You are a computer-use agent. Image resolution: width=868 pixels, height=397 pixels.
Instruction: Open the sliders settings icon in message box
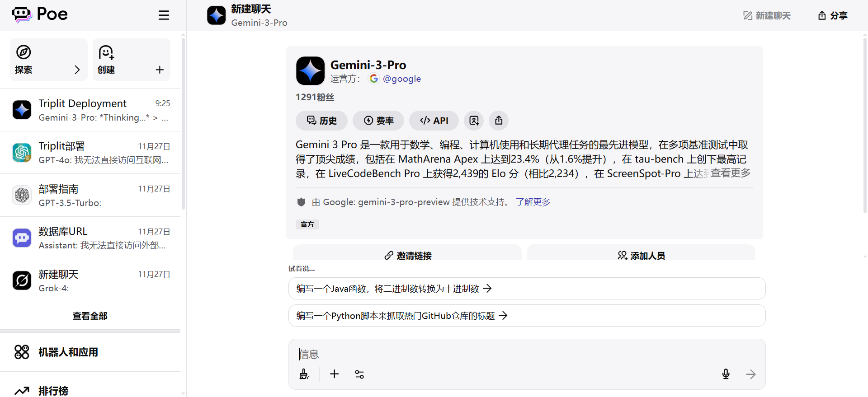[359, 374]
